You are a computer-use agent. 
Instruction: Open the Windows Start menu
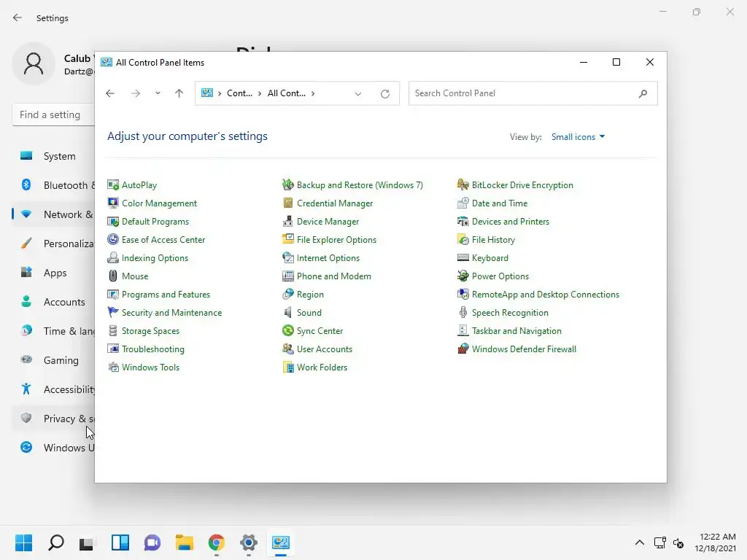(x=23, y=542)
